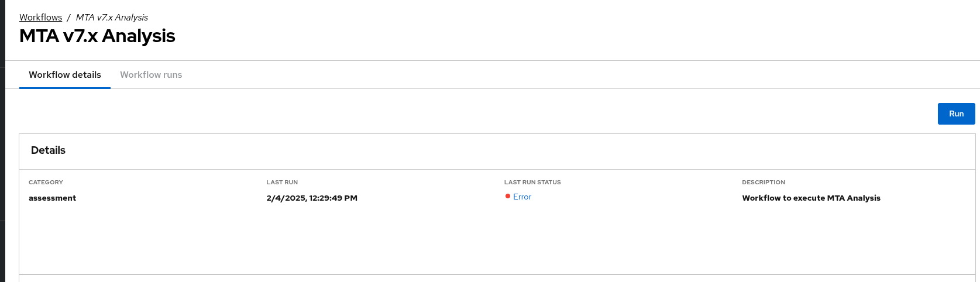980x282 pixels.
Task: Switch to the Workflow runs tab
Action: click(x=151, y=75)
